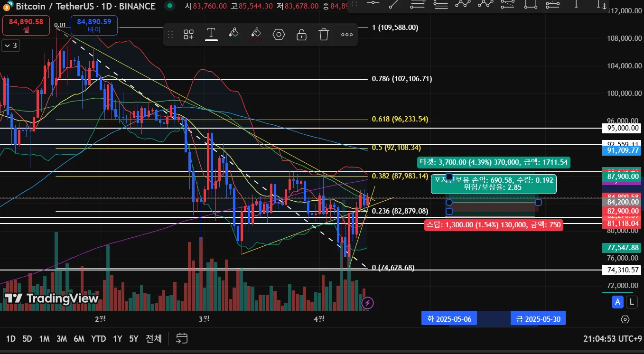Select the trend-based Fib extension tool

(x=440, y=3)
